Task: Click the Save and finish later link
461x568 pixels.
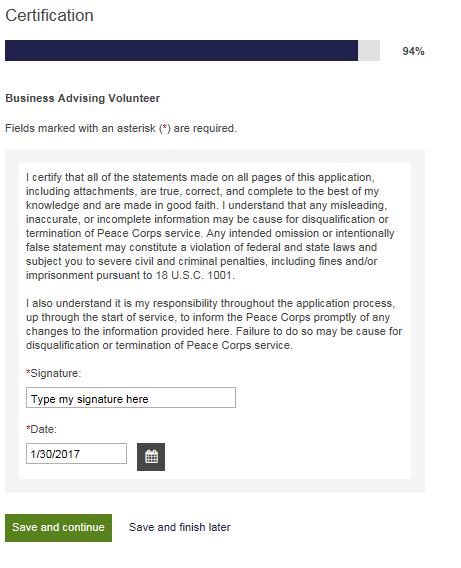Action: point(180,527)
